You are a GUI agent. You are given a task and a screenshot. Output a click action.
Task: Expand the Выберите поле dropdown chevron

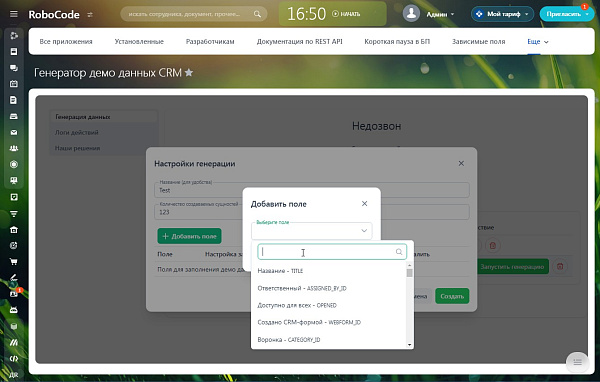(x=364, y=231)
